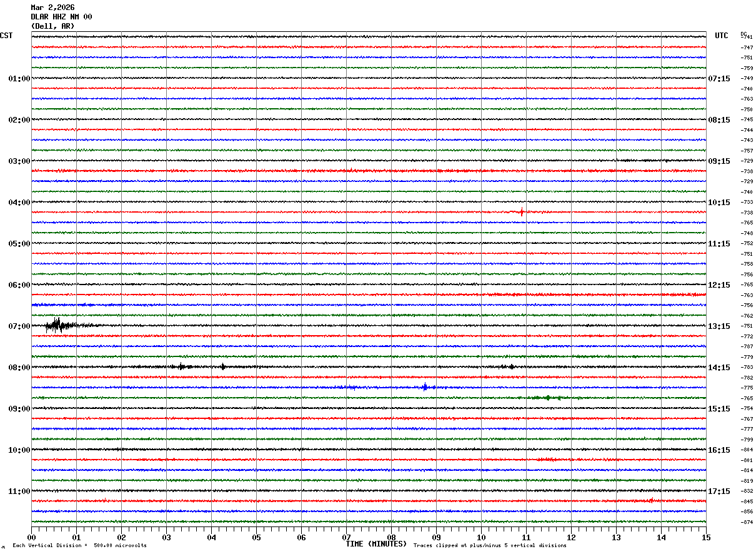Click the "12:15" UTC time label
The width and height of the screenshot is (756, 554).
[x=719, y=285]
